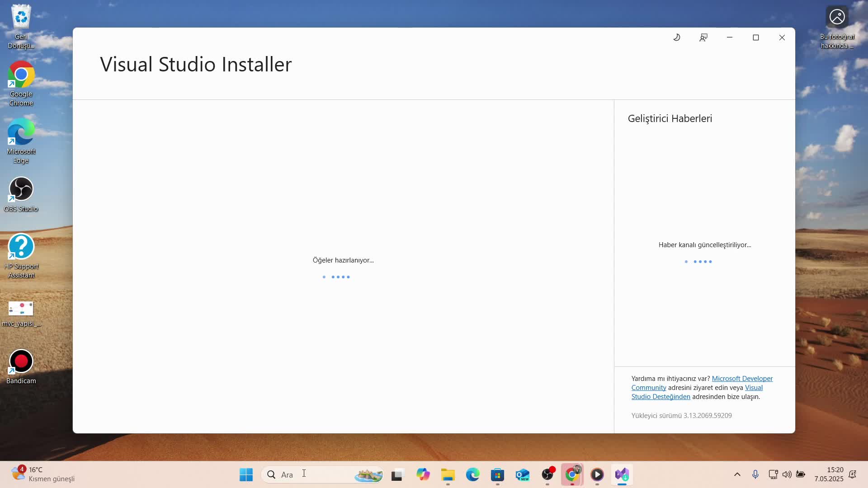Image resolution: width=868 pixels, height=488 pixels.
Task: Open Microsoft Store from the taskbar
Action: pos(497,474)
